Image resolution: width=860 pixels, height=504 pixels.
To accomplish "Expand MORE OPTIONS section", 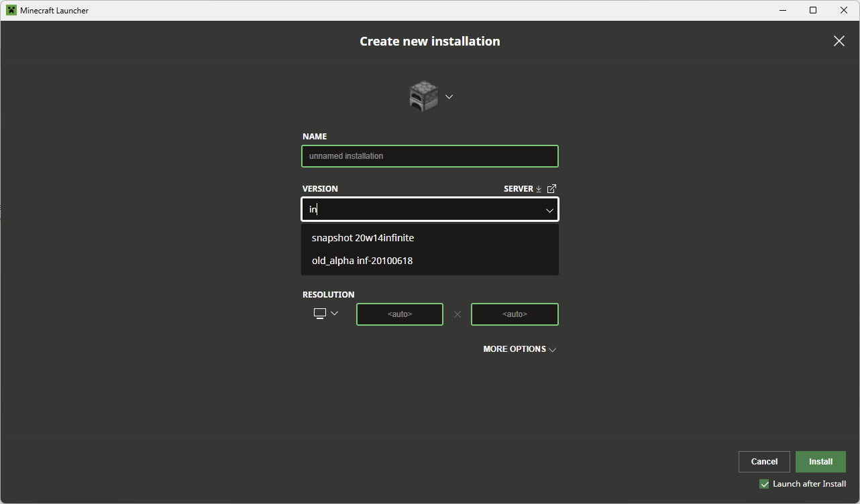I will [x=520, y=349].
